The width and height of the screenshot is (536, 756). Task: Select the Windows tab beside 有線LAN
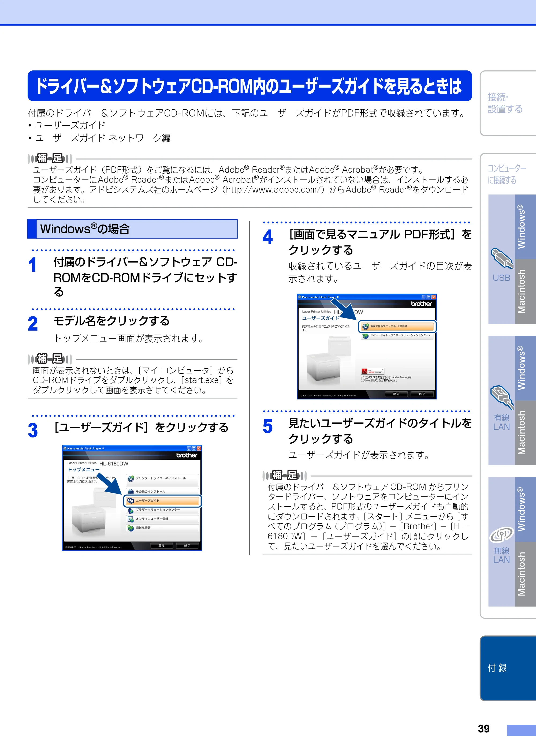526,368
